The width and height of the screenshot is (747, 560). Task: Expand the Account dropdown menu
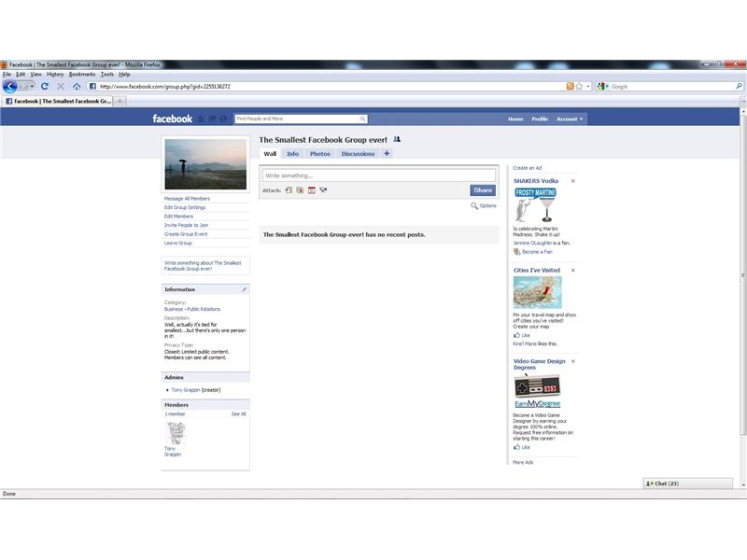(x=570, y=119)
